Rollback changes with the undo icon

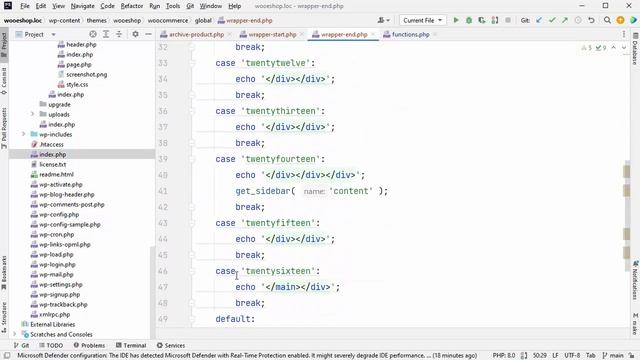591,20
